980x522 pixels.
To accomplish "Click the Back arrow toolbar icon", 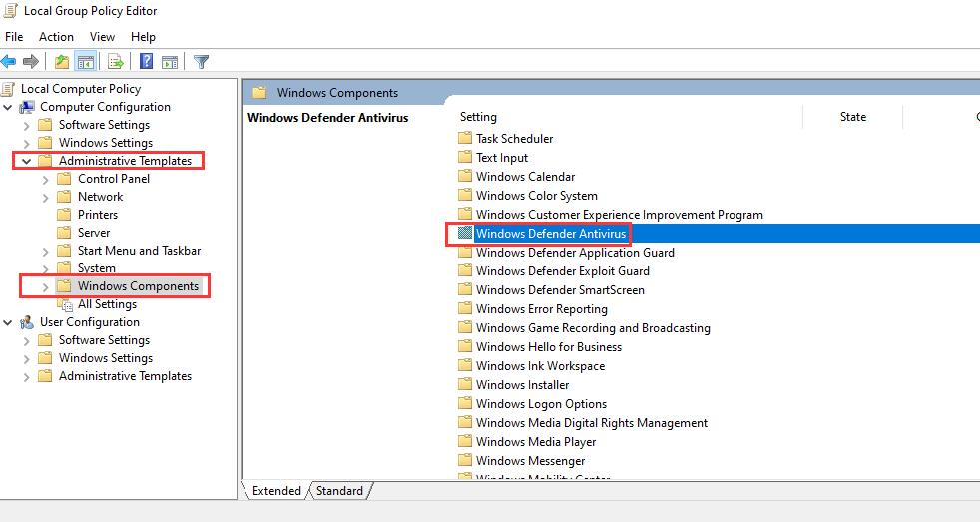I will 9,61.
